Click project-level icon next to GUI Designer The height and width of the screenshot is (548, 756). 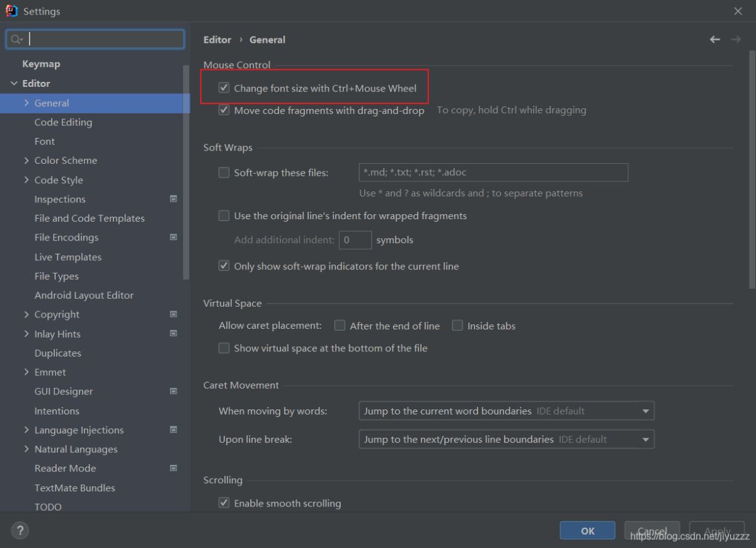point(174,391)
